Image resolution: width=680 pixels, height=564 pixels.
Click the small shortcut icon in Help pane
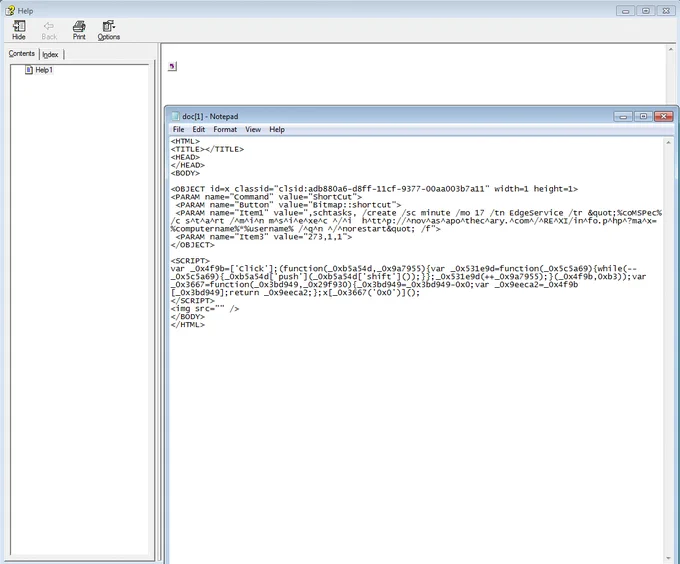click(x=172, y=66)
